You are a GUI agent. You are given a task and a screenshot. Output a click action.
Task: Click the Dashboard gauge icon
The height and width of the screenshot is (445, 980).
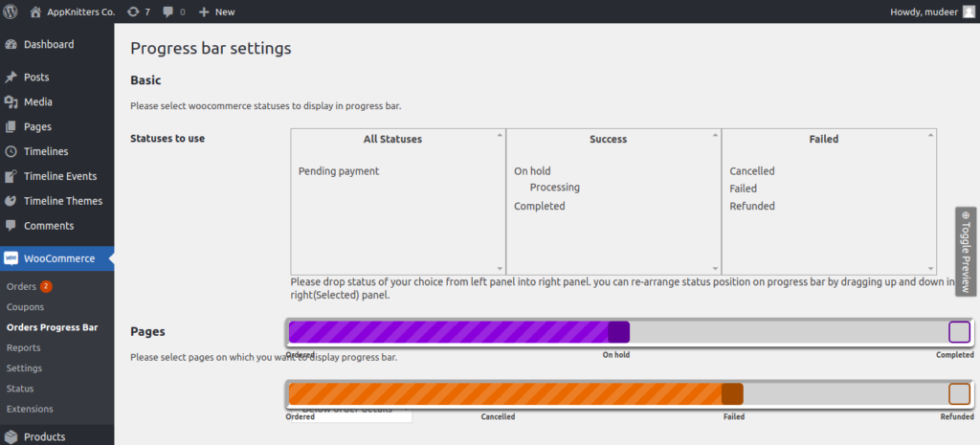click(11, 44)
